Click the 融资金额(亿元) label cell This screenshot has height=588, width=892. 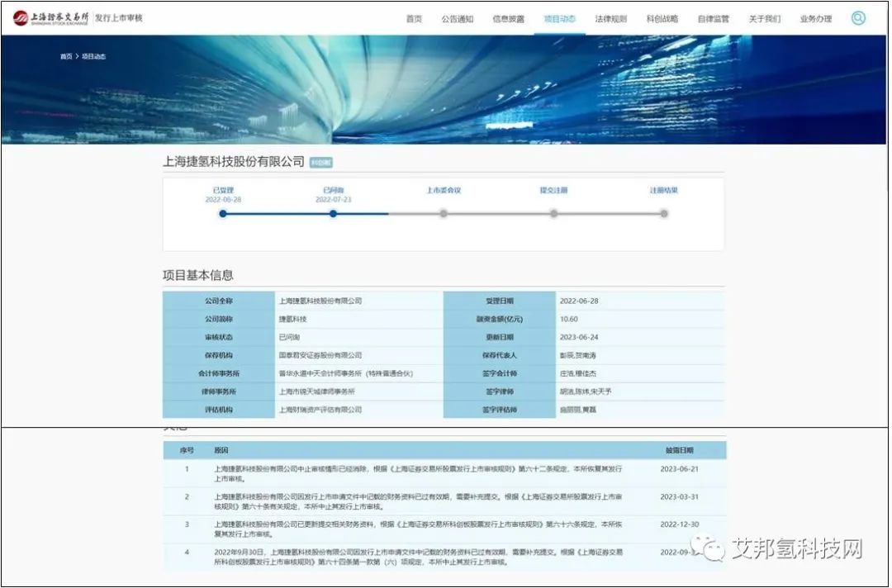point(500,319)
